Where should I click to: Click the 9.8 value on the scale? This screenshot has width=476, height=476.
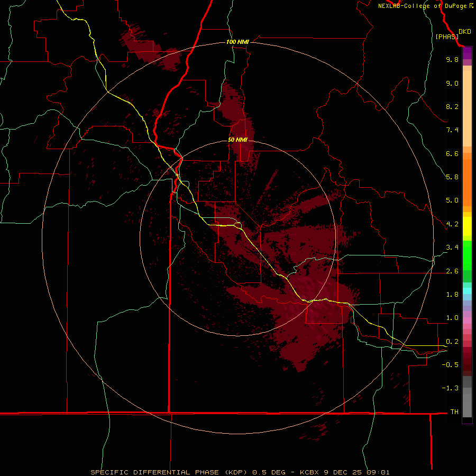pyautogui.click(x=452, y=59)
